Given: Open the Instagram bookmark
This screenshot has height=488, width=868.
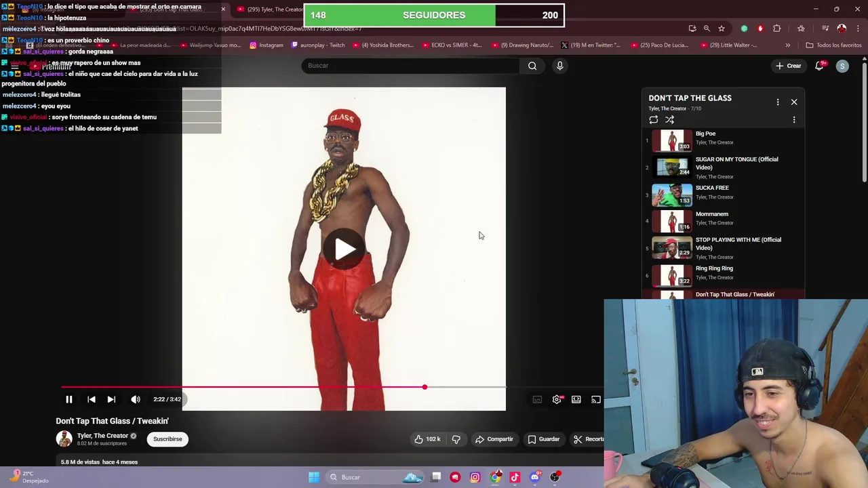Looking at the screenshot, I should pyautogui.click(x=267, y=45).
